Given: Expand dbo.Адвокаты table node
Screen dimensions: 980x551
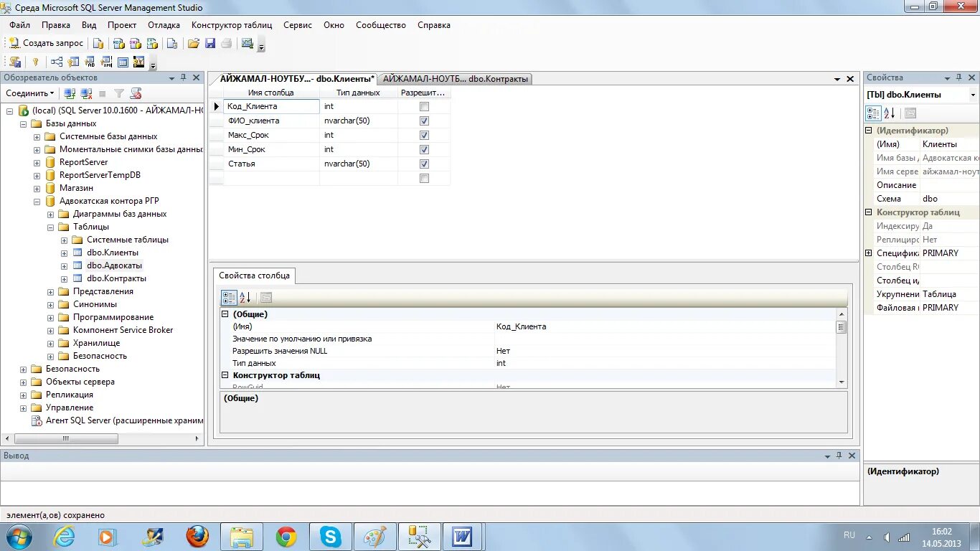Looking at the screenshot, I should [x=65, y=265].
